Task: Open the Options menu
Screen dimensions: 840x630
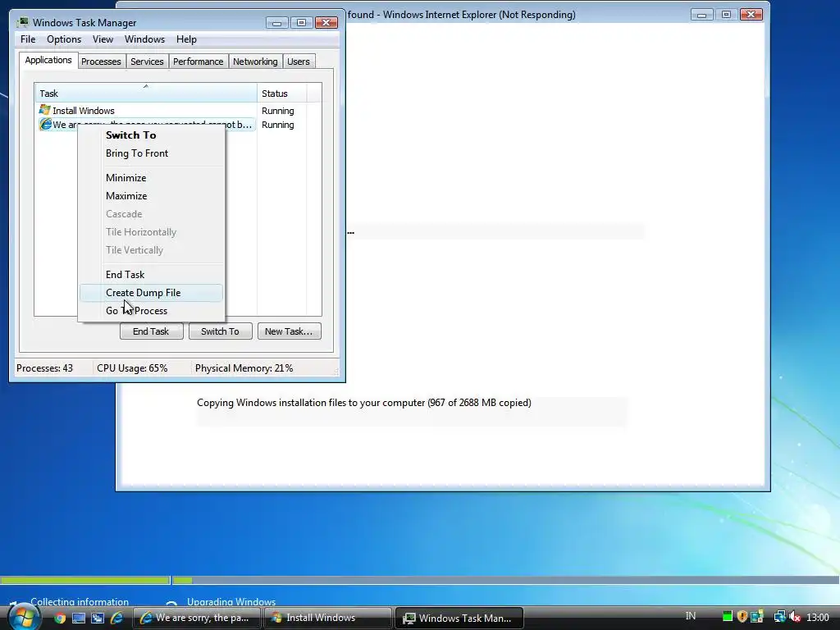Action: 64,39
